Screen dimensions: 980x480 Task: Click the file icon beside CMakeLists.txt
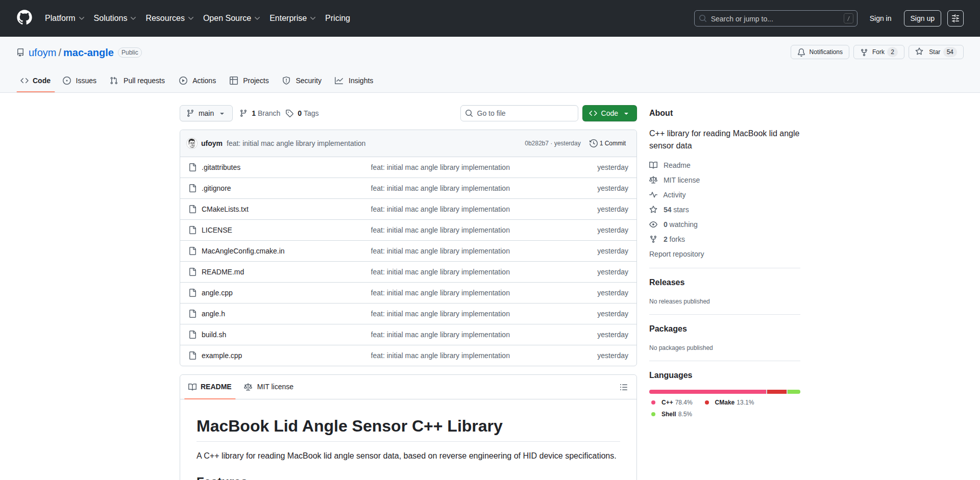tap(192, 209)
